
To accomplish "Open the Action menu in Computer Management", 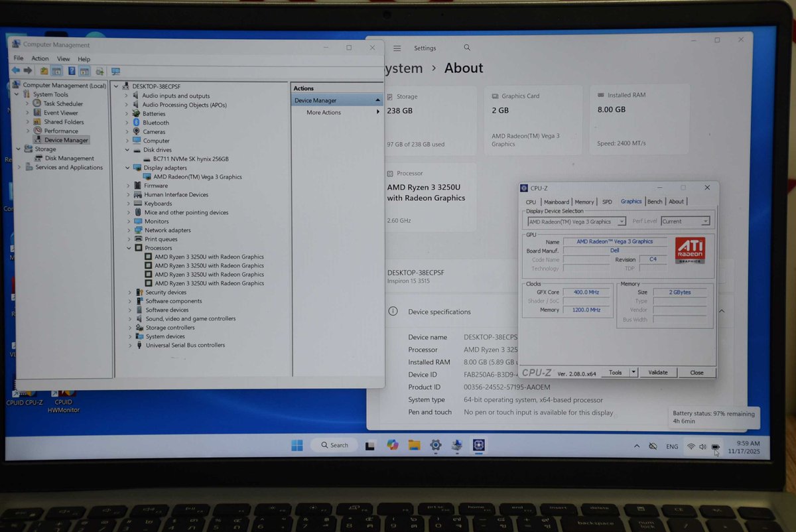I will 40,58.
